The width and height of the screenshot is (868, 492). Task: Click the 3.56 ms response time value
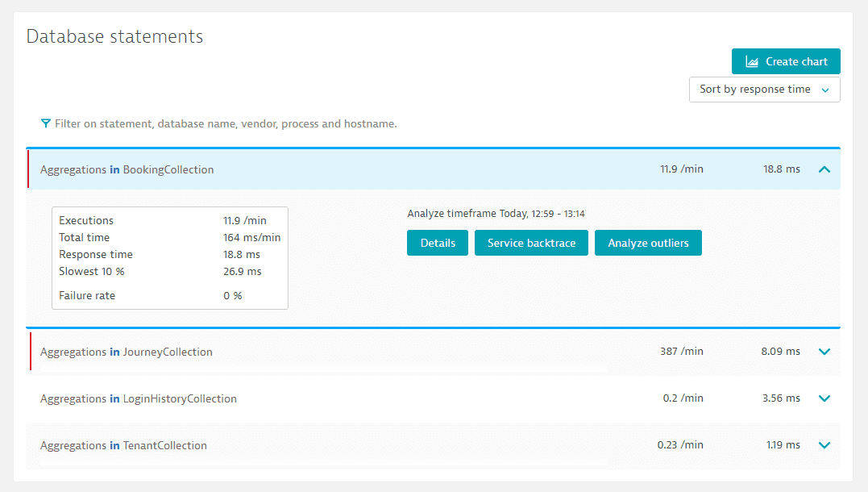pos(781,398)
